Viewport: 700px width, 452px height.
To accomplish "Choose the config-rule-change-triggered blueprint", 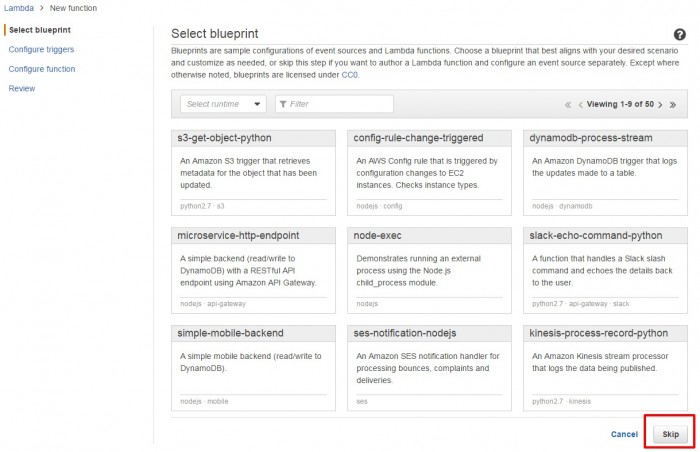I will [x=429, y=173].
